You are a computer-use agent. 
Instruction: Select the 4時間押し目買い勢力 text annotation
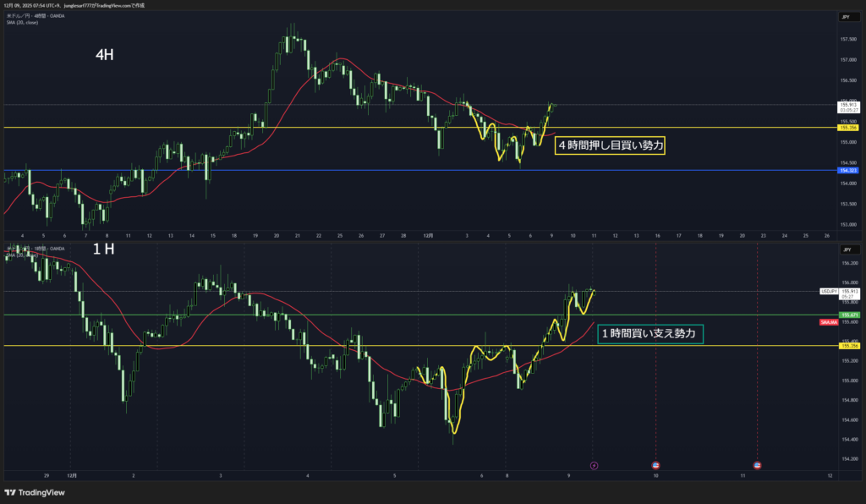tap(609, 146)
